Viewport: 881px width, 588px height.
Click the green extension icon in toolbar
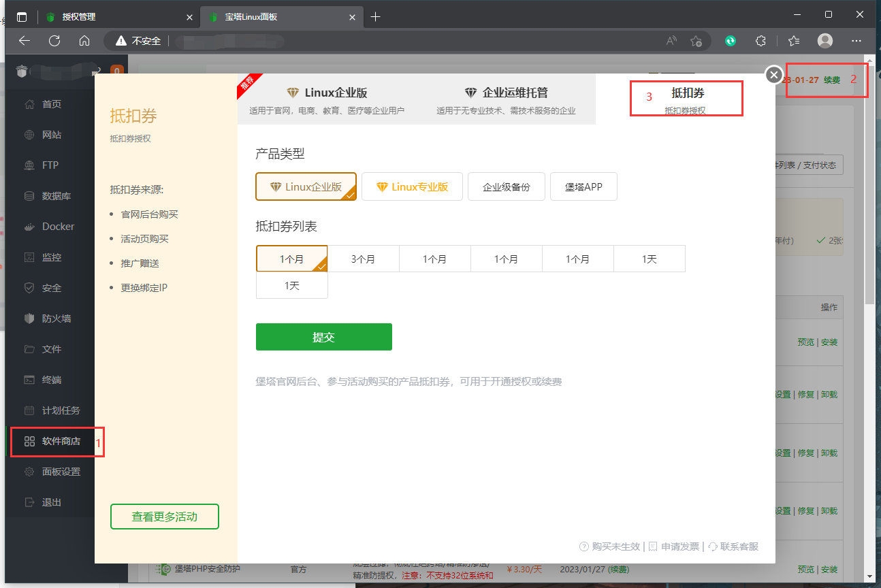(x=731, y=41)
